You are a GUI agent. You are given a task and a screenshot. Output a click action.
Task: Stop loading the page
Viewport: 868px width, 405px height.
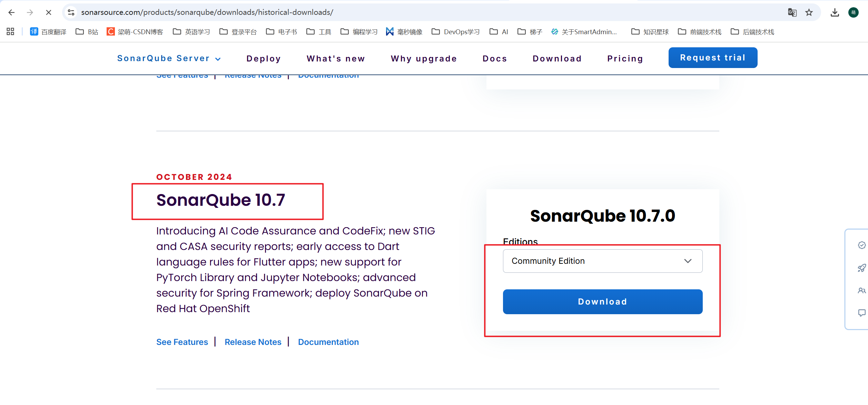(x=49, y=12)
